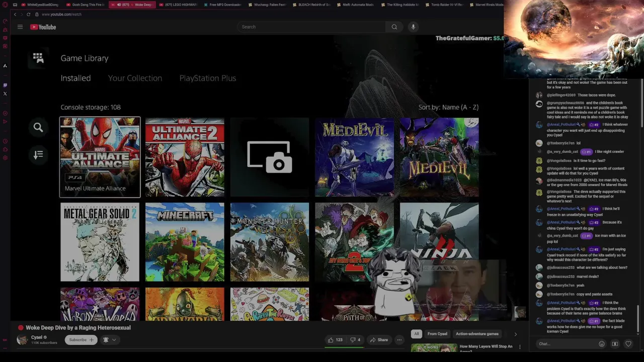Select the Marvel Ultimate Alliance game tile
644x362 pixels.
[100, 157]
